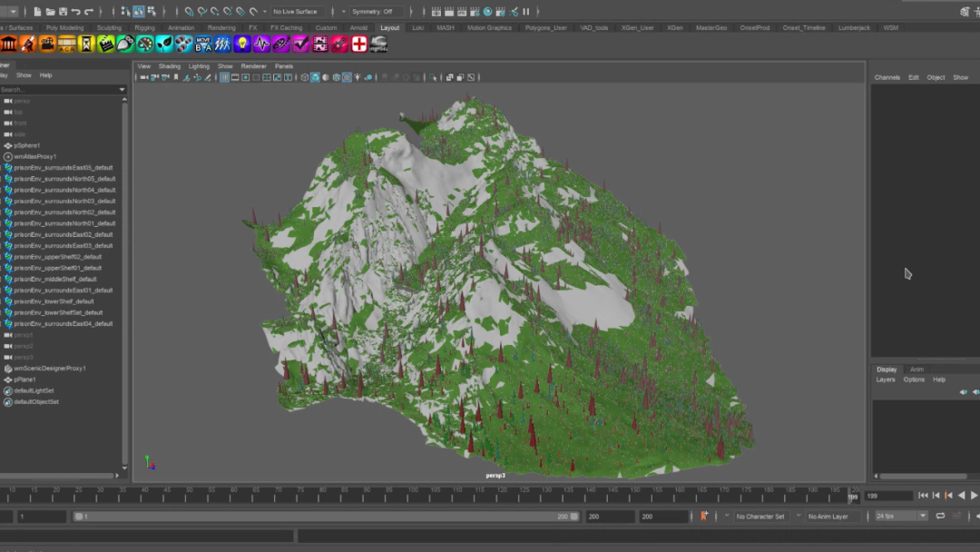Click the lightbulb shelf icon
This screenshot has width=980, height=552.
(x=242, y=44)
